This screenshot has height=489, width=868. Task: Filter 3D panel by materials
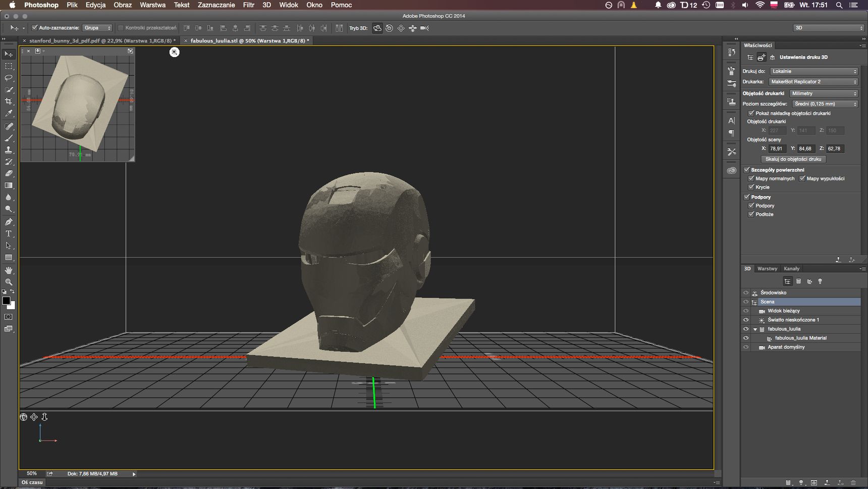809,281
